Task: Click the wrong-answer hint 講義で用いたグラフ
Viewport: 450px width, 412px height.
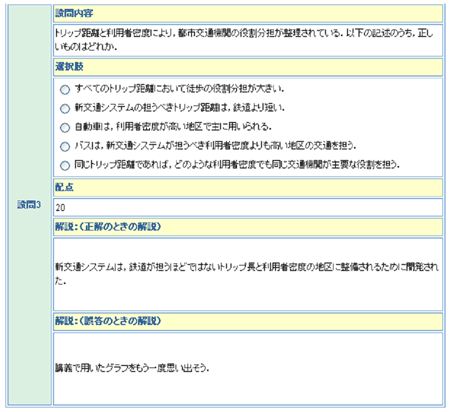Action: coord(132,368)
